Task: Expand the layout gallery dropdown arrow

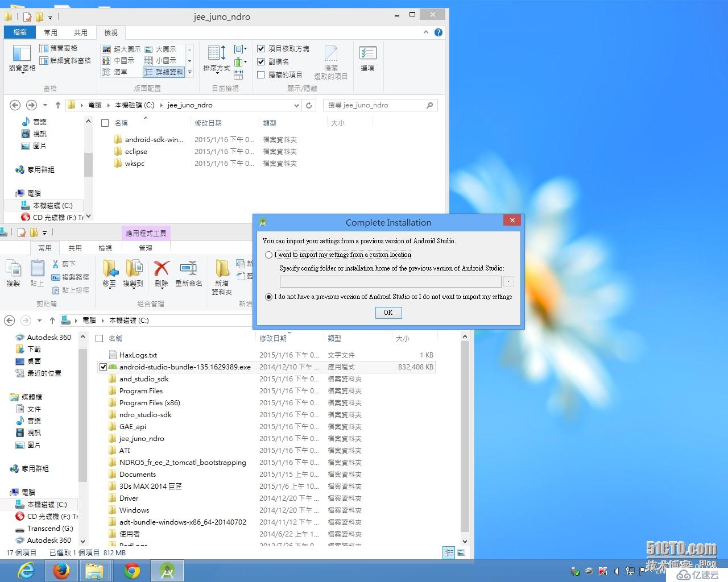Action: click(189, 72)
